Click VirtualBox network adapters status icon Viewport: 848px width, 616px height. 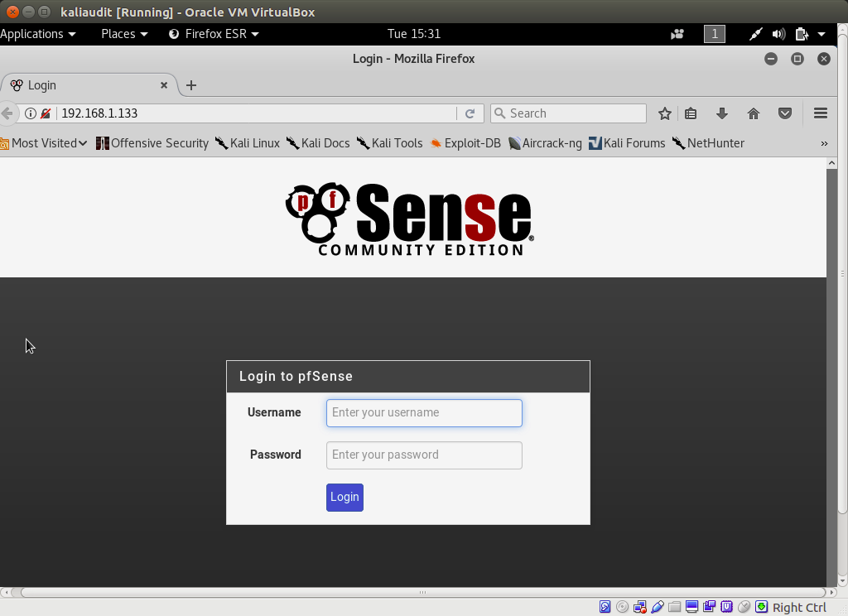(x=640, y=608)
